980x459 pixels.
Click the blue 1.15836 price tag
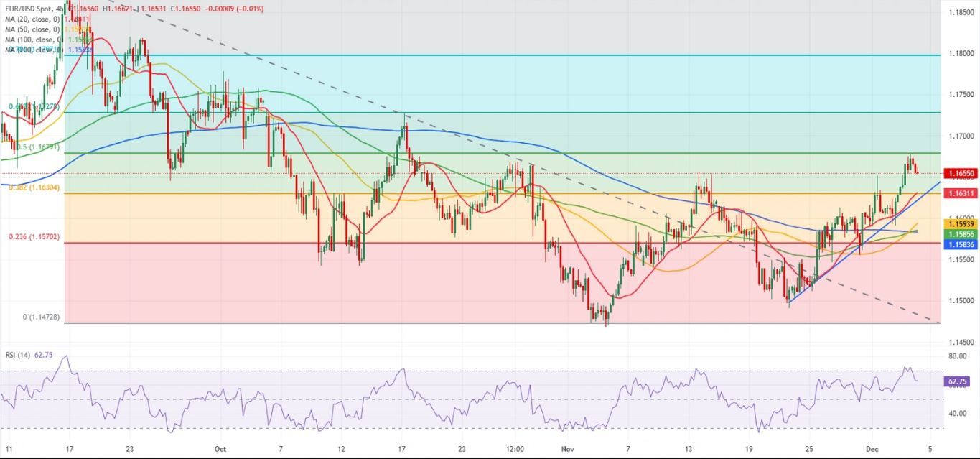pyautogui.click(x=959, y=244)
